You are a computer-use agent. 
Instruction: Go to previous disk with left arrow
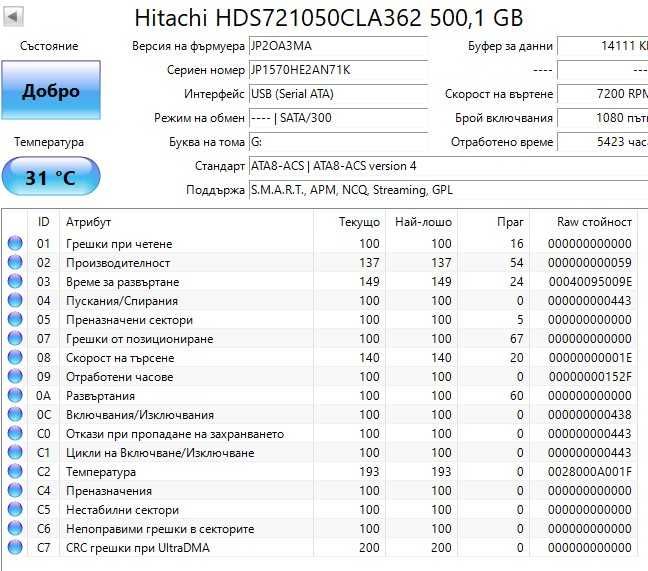click(x=13, y=17)
